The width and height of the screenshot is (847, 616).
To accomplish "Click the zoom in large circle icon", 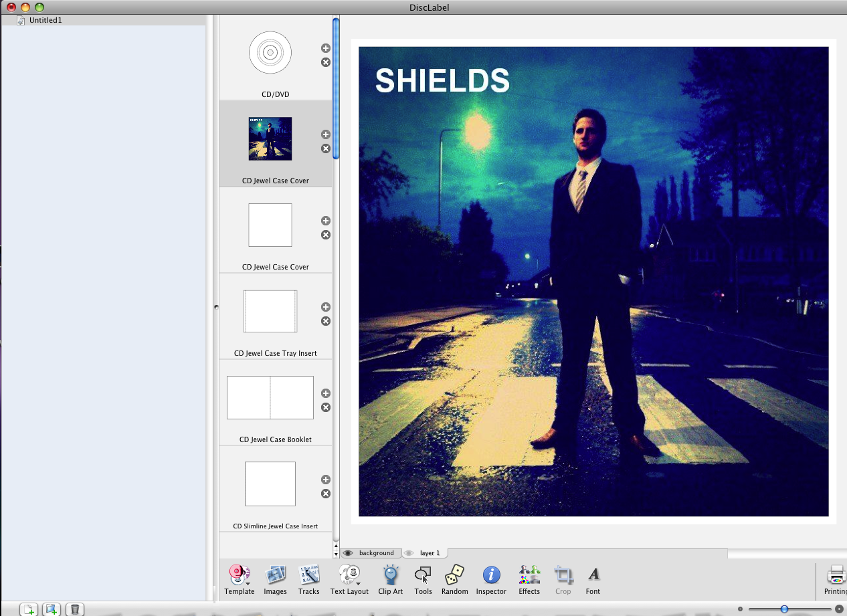I will (x=839, y=609).
